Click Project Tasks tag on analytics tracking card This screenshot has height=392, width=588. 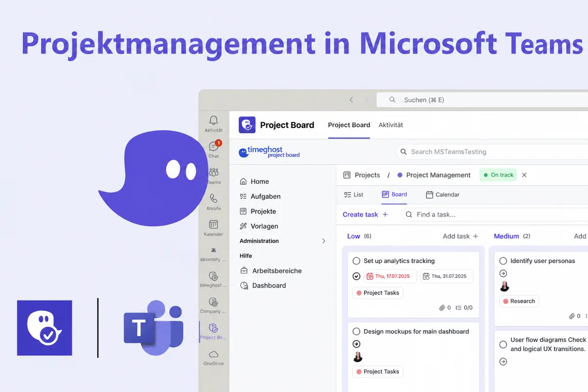click(x=378, y=293)
